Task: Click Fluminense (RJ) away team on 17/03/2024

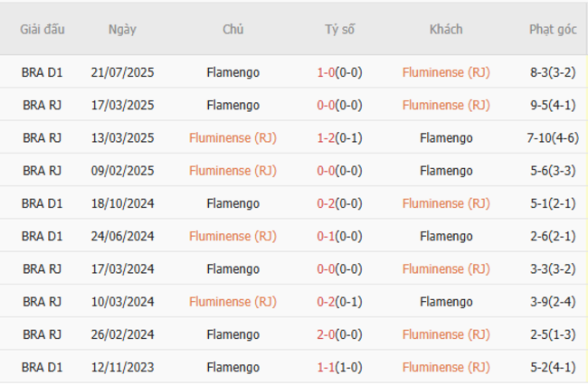Action: [446, 268]
